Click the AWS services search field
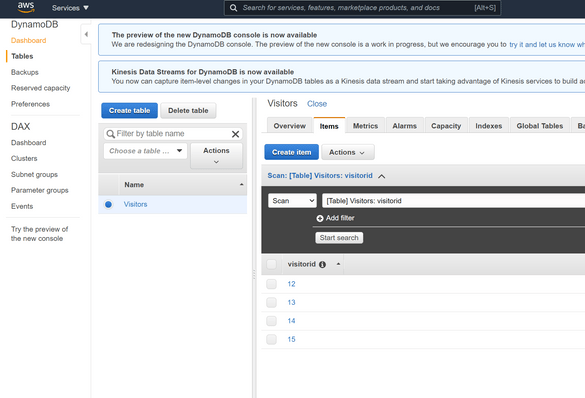 click(362, 8)
